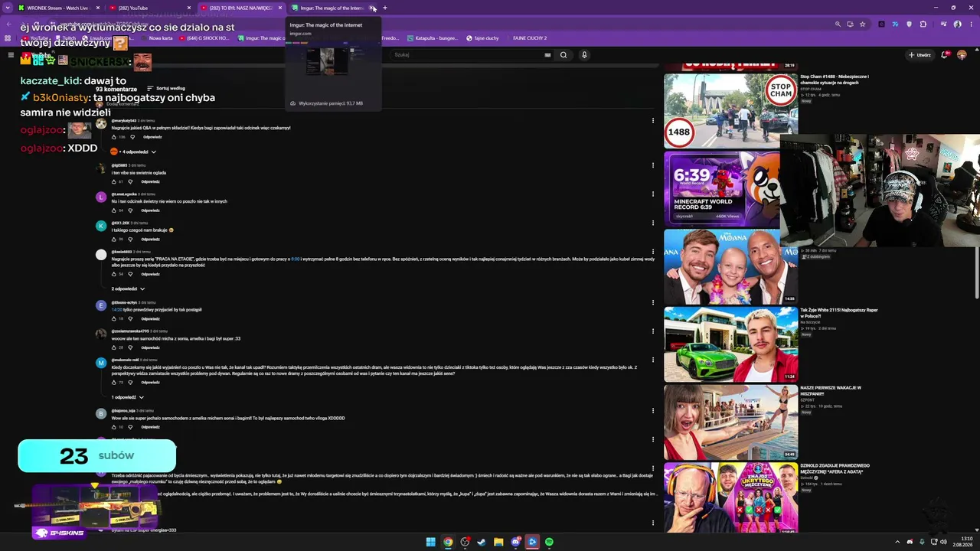Screen dimensions: 980x551
Task: Open YouTube notifications bell
Action: (x=945, y=55)
